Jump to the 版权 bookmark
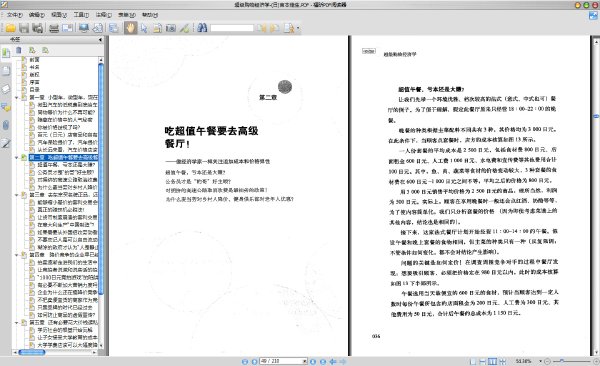Viewport: 600px width, 366px height. tap(34, 75)
